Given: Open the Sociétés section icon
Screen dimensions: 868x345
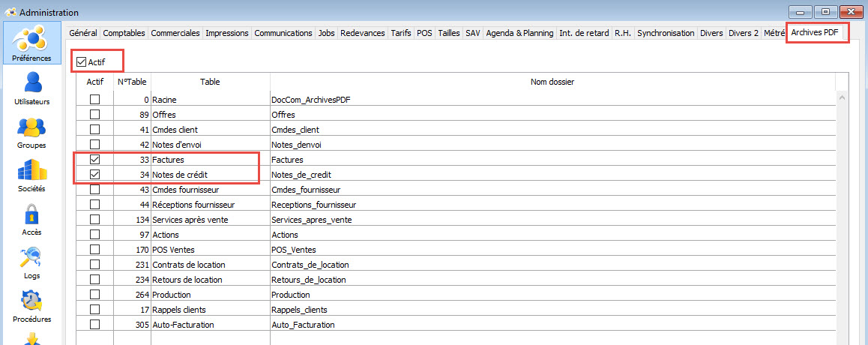Looking at the screenshot, I should [31, 174].
